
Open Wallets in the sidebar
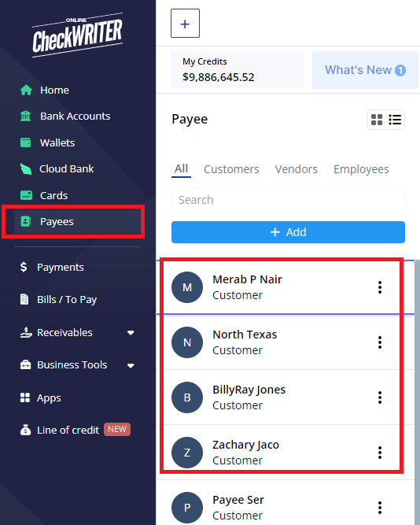tap(47, 142)
